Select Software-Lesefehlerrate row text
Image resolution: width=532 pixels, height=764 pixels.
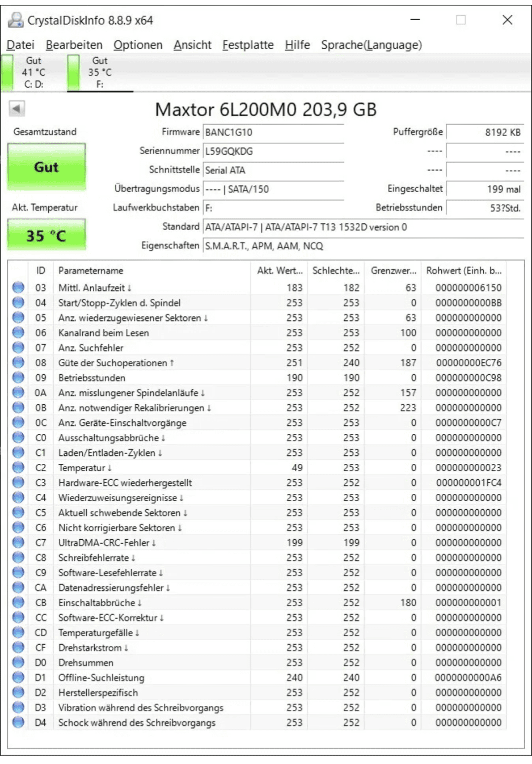(x=111, y=572)
